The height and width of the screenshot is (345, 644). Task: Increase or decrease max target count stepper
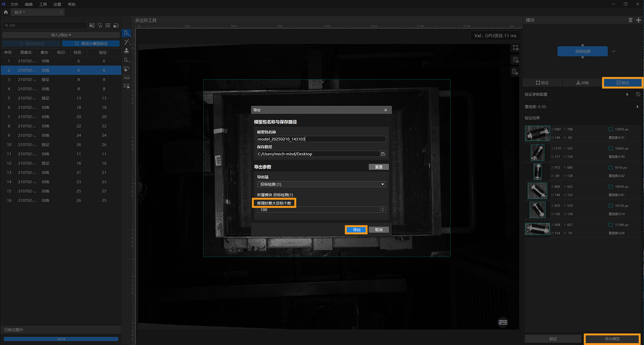pos(383,210)
